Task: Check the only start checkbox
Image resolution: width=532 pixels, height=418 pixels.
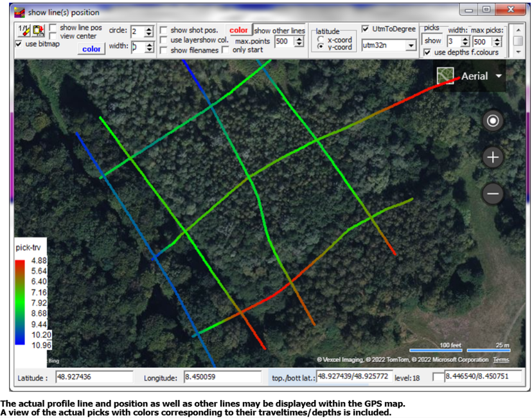Action: coord(226,50)
